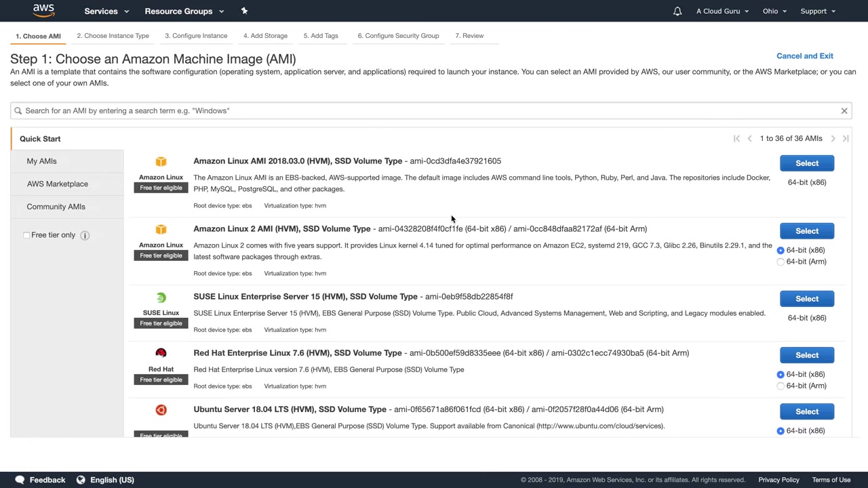Go to the Add Storage step
This screenshot has width=868, height=488.
pyautogui.click(x=265, y=36)
